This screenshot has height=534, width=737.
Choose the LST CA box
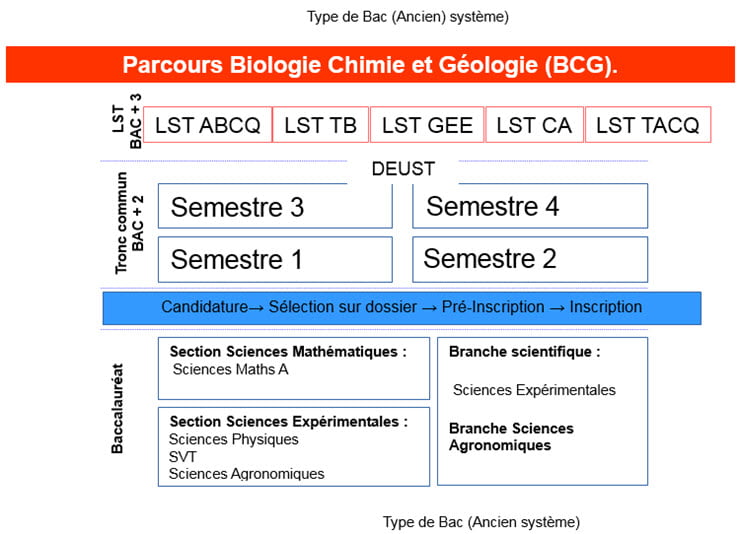coord(534,125)
